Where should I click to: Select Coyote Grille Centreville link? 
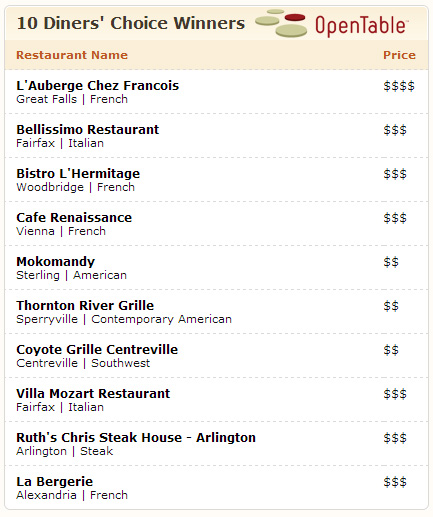pos(97,350)
